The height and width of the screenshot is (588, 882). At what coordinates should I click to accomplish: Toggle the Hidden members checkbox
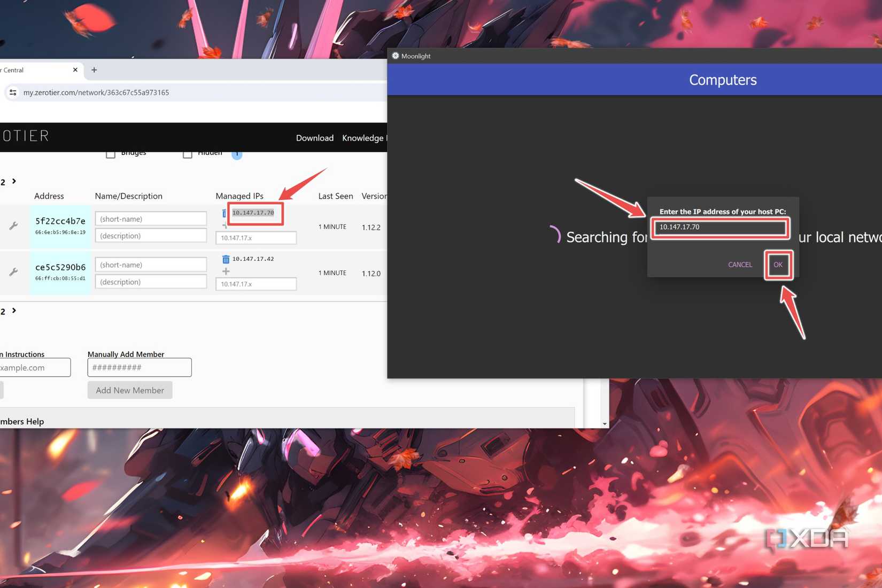pos(188,153)
